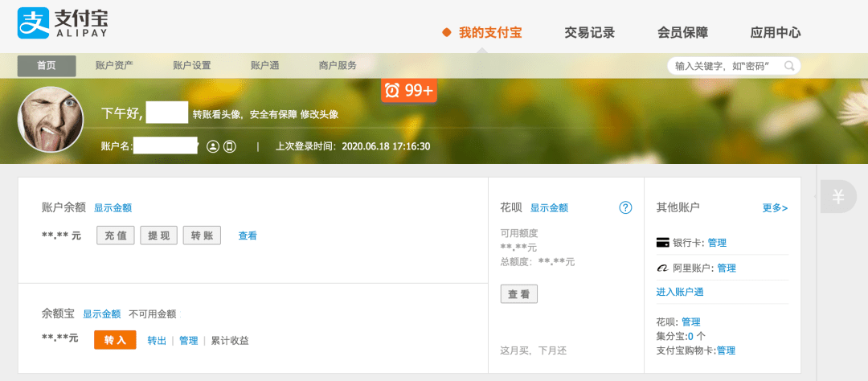Open 交易记录 top navigation tab

[590, 33]
